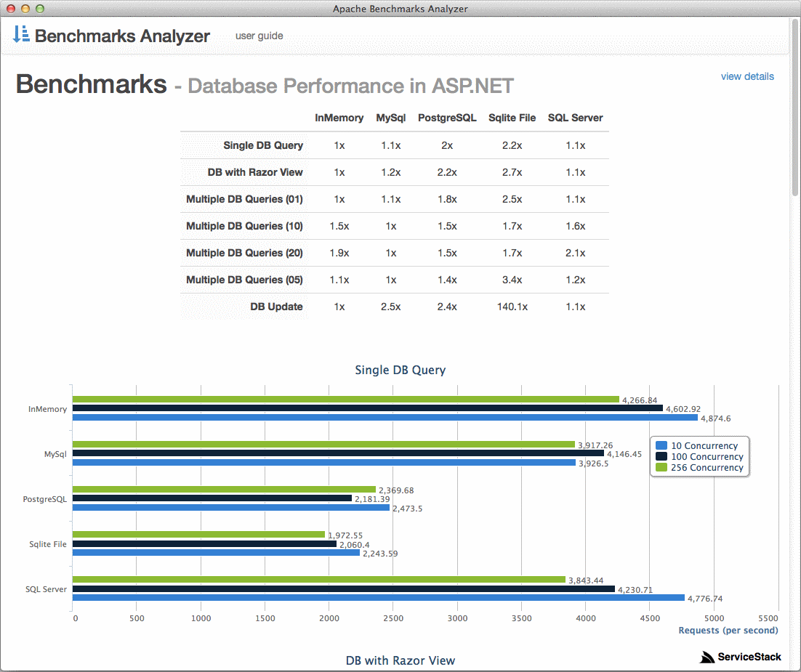Click the 2.1x SQL Server cell
Screen dimensions: 801x672
(x=575, y=254)
